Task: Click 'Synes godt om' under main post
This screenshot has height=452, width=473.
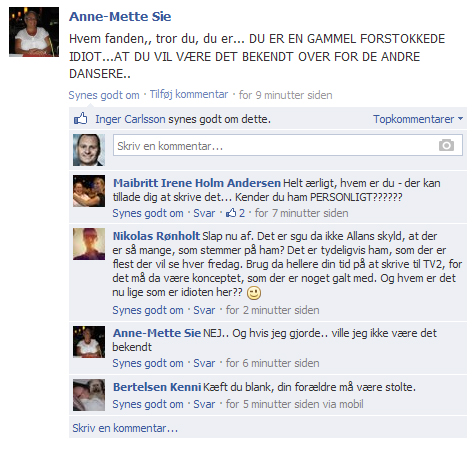Action: tap(104, 95)
